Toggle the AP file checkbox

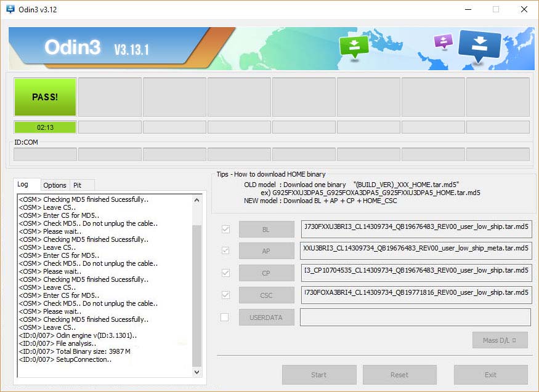pyautogui.click(x=225, y=251)
